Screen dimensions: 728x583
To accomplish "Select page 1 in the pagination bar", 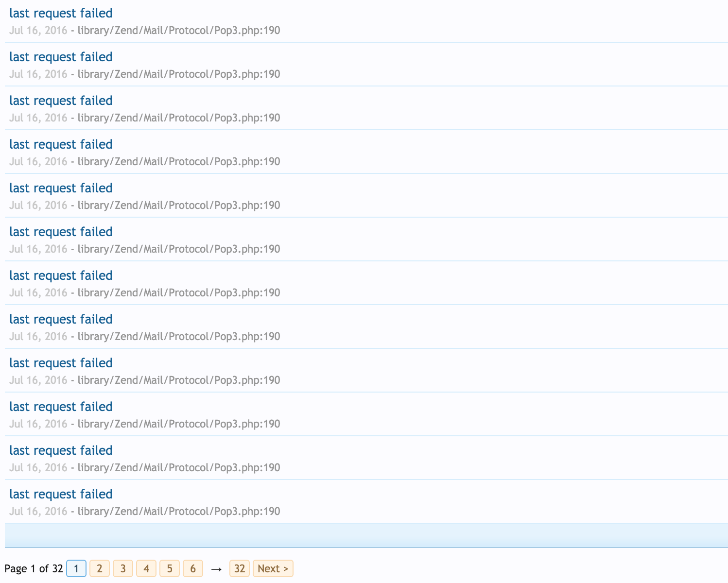I will click(76, 568).
